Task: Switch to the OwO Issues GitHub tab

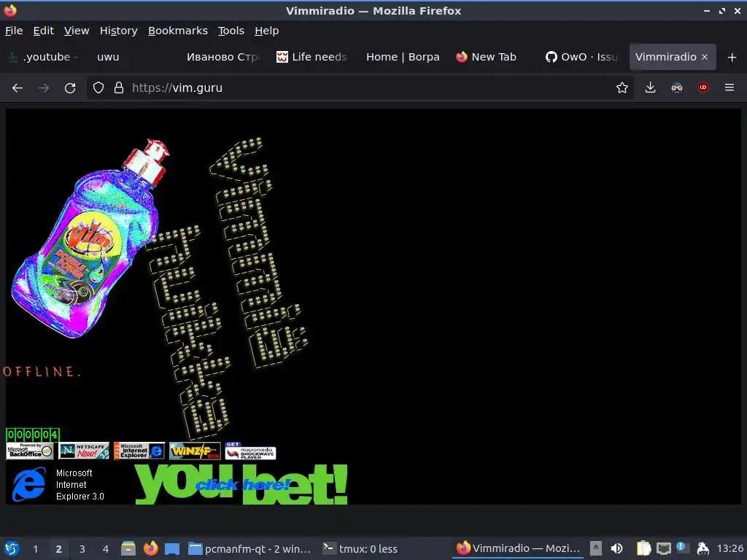Action: pos(582,57)
